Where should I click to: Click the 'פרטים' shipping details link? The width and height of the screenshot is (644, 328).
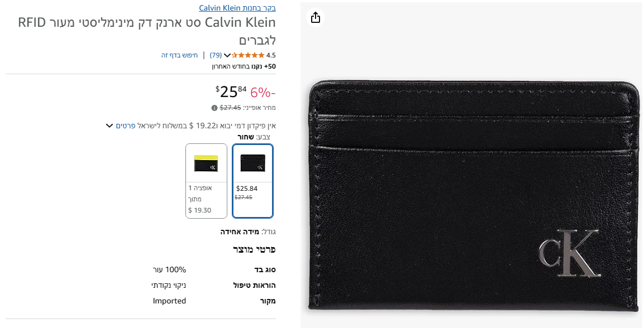(126, 126)
